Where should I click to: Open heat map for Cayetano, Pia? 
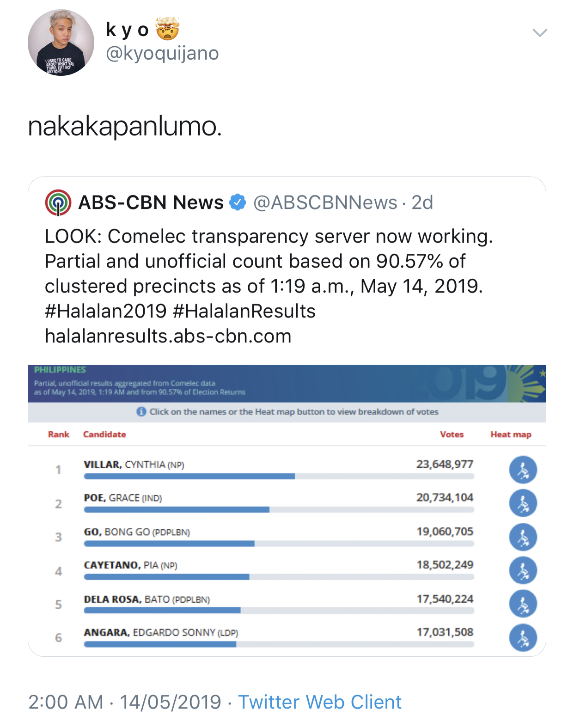pyautogui.click(x=523, y=571)
